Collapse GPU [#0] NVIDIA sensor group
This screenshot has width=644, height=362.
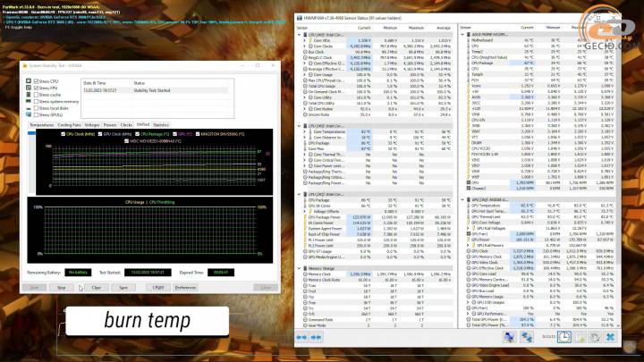(462, 199)
